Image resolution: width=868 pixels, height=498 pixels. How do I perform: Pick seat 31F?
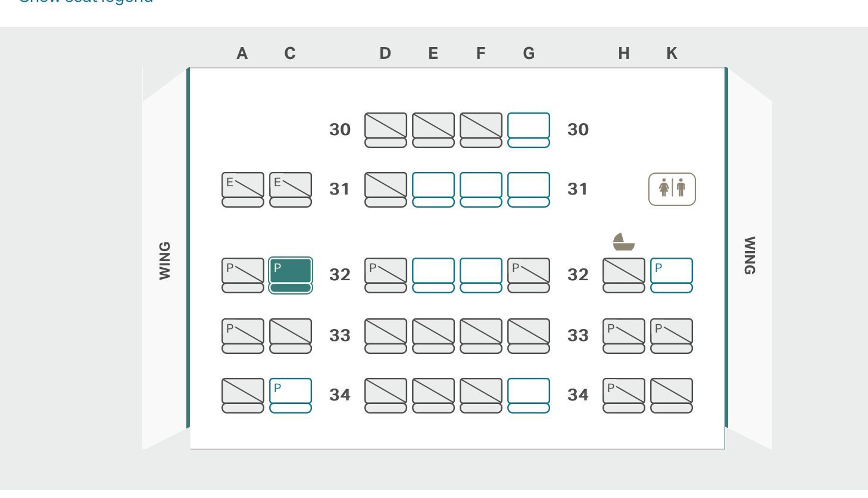[x=480, y=189]
